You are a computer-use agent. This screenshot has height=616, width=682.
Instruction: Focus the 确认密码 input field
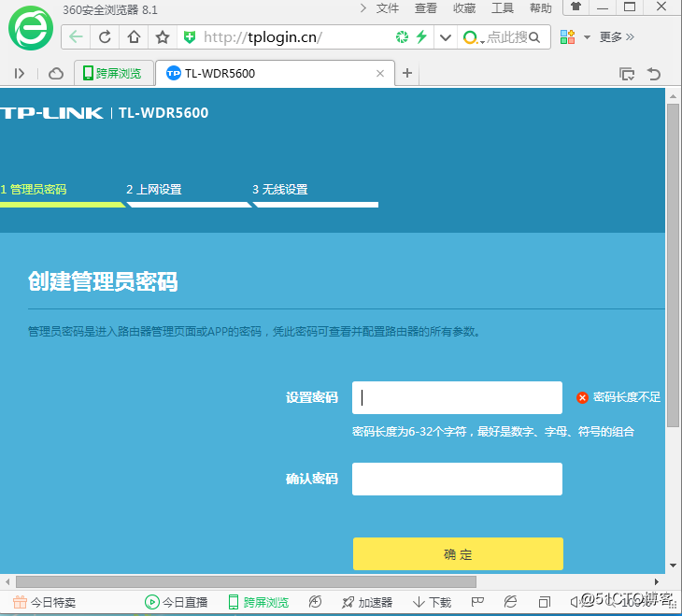(457, 479)
